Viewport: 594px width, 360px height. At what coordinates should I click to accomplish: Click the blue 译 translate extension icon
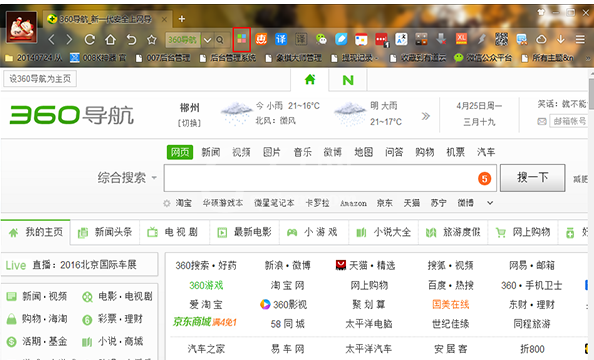pyautogui.click(x=281, y=39)
